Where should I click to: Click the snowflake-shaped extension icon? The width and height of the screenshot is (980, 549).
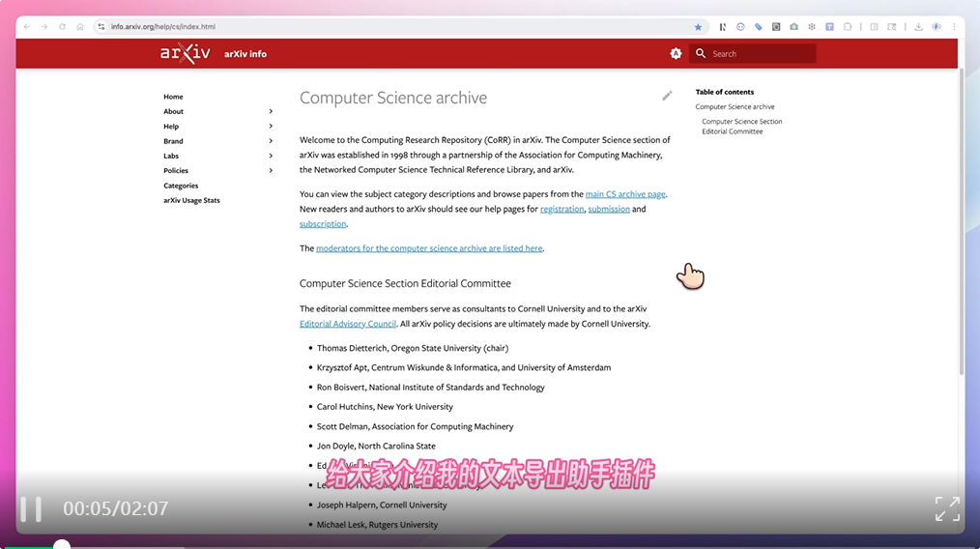811,27
